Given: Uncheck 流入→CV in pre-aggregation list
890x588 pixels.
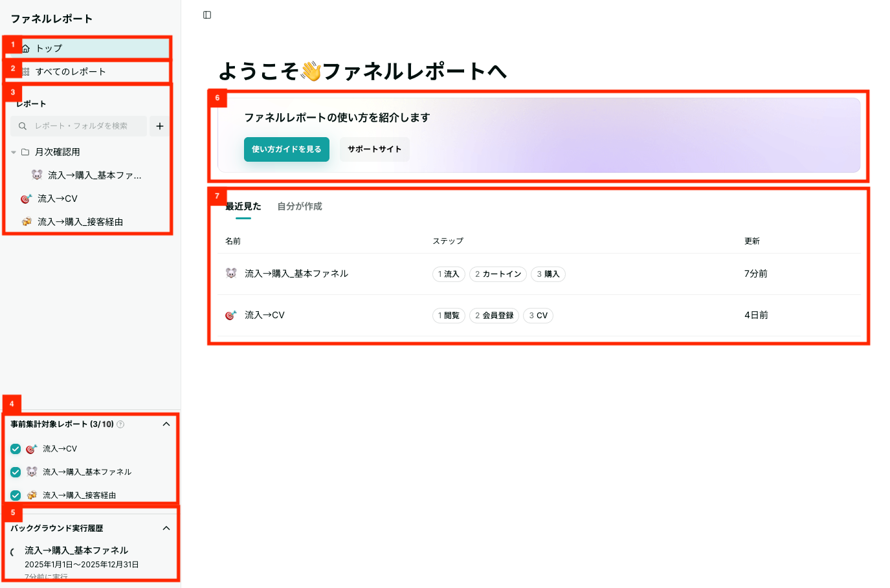Looking at the screenshot, I should [x=16, y=449].
